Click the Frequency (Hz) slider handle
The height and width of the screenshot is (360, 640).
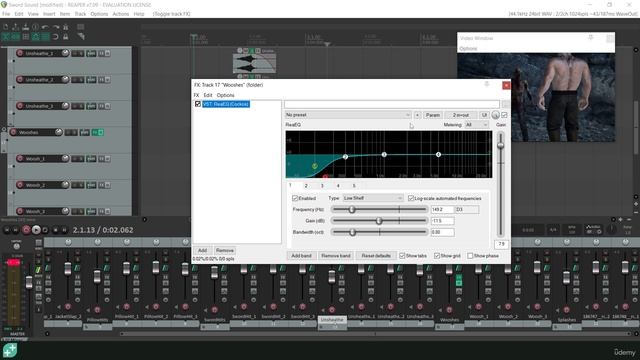point(351,209)
